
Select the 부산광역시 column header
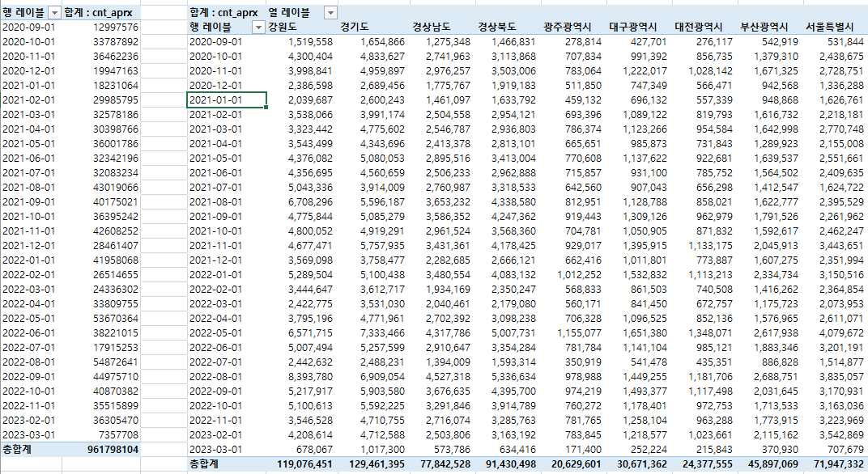pyautogui.click(x=764, y=28)
